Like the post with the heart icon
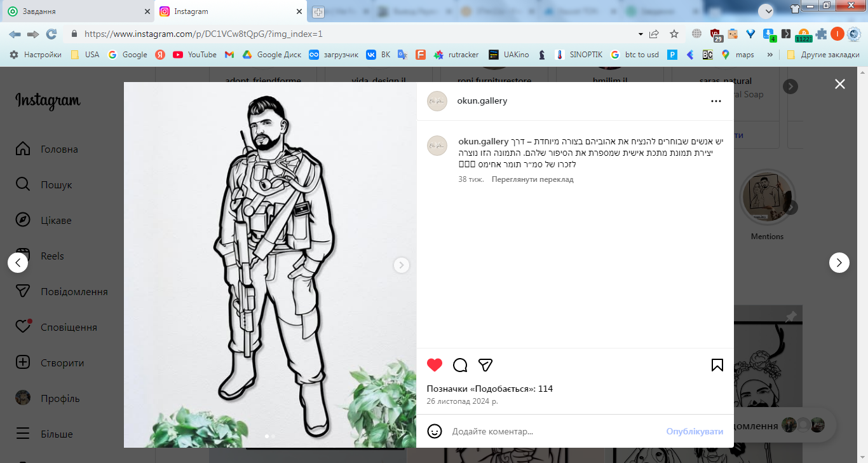Image resolution: width=868 pixels, height=463 pixels. (x=435, y=365)
